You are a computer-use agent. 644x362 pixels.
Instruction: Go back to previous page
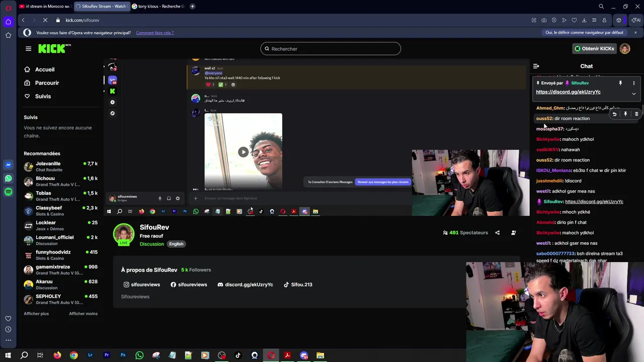23,20
